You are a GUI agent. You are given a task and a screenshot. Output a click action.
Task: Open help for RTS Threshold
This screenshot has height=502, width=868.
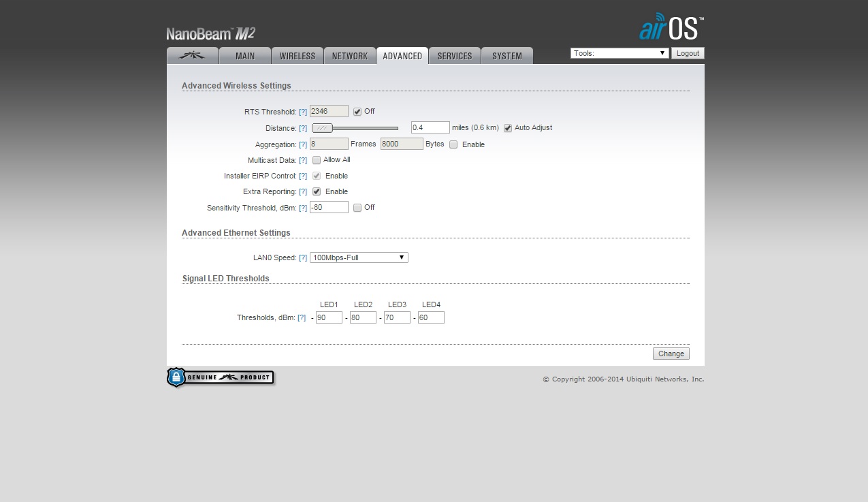[x=303, y=112]
